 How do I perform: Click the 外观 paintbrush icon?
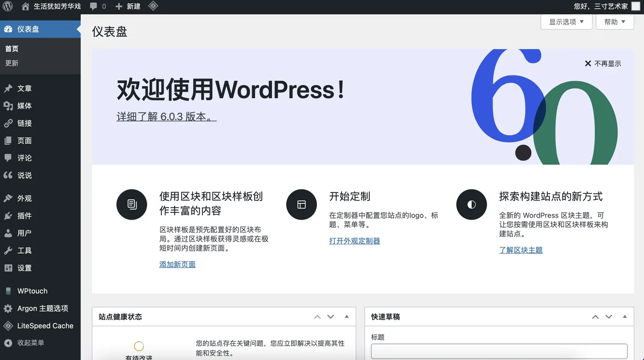[8, 198]
